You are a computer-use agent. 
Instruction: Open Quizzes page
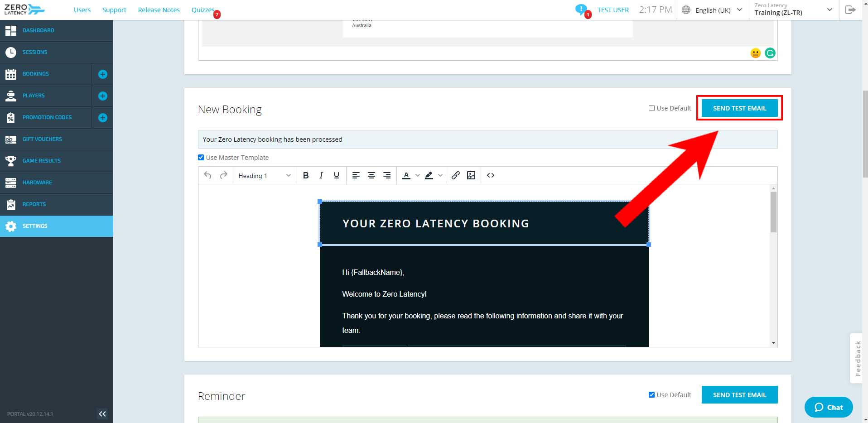(203, 10)
